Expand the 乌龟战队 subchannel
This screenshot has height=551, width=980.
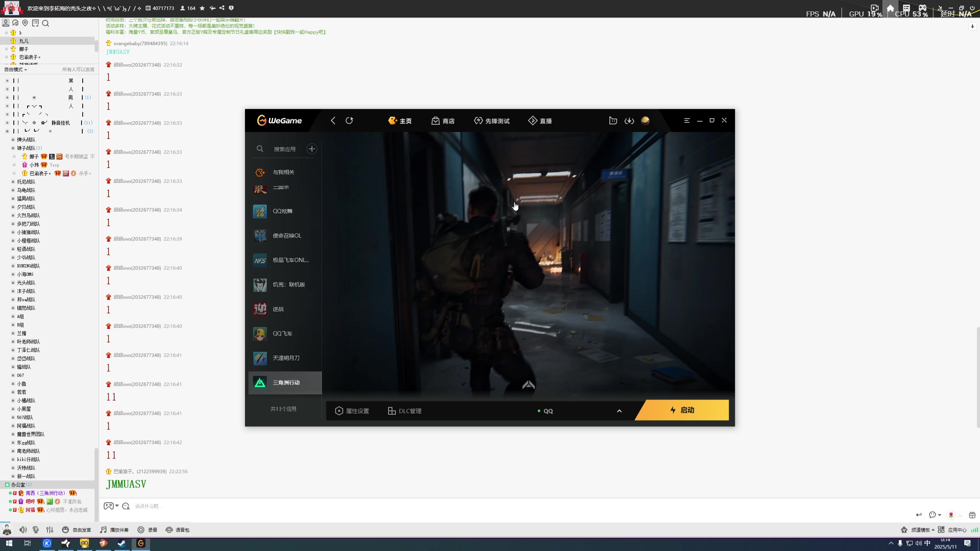pos(13,190)
